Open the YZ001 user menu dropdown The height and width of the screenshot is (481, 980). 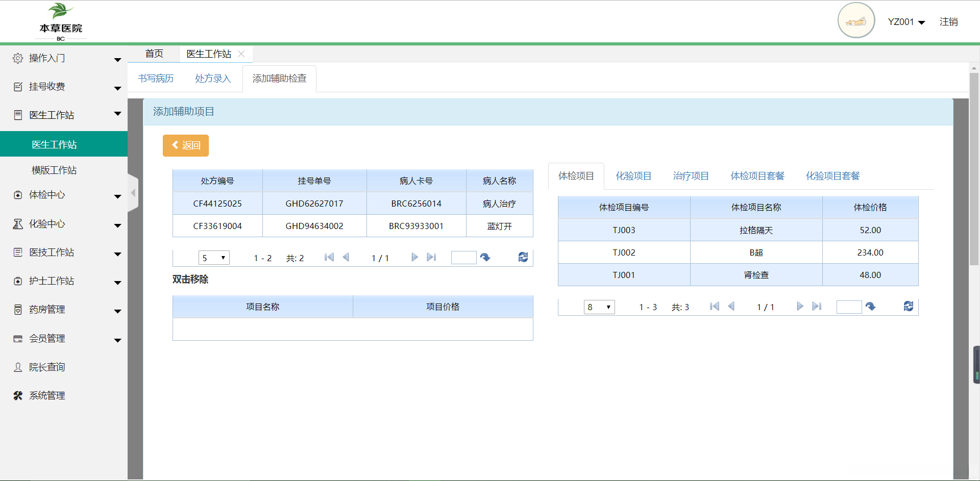tap(906, 22)
